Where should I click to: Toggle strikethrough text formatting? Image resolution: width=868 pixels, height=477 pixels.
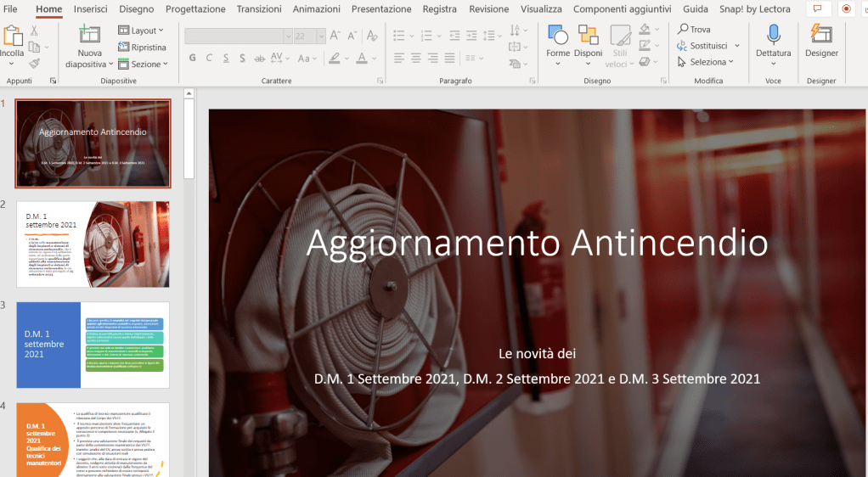coord(259,59)
